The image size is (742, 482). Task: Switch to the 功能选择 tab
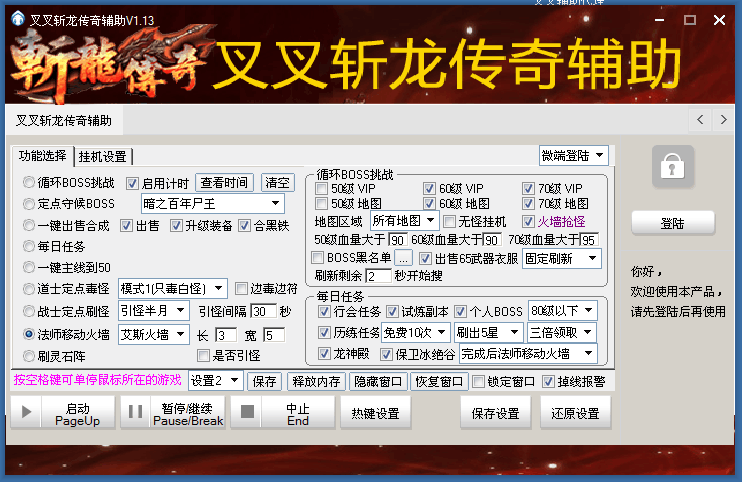click(x=43, y=156)
